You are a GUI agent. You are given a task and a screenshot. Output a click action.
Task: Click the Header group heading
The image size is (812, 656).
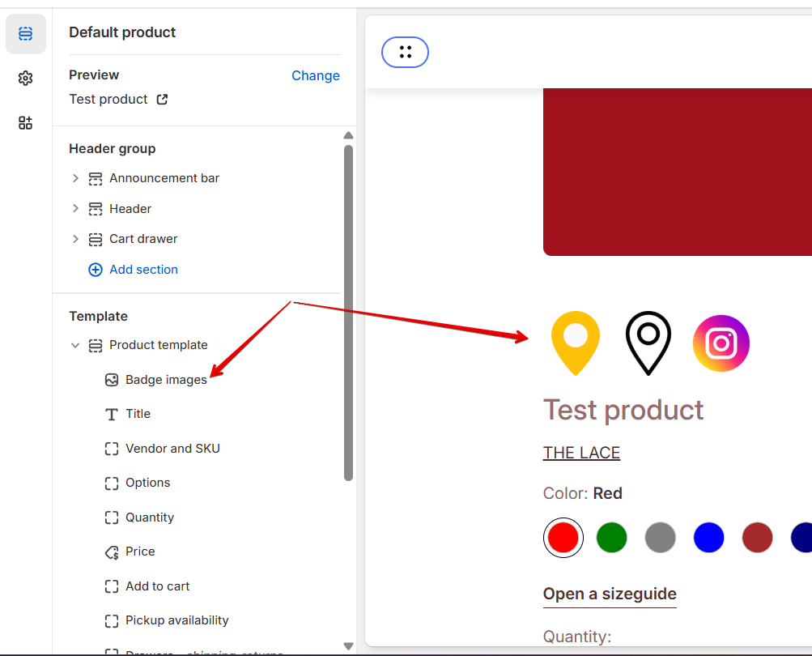tap(113, 149)
